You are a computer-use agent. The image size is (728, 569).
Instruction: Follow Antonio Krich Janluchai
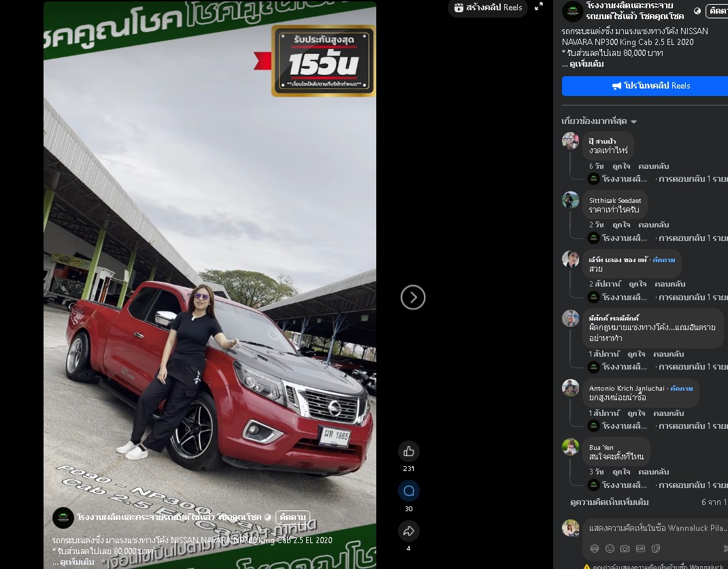tap(682, 389)
